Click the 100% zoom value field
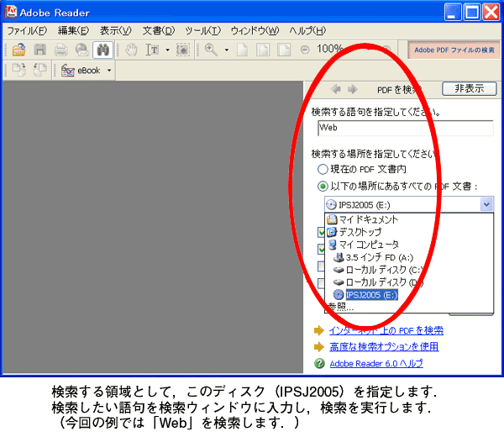This screenshot has width=504, height=437. (x=329, y=49)
